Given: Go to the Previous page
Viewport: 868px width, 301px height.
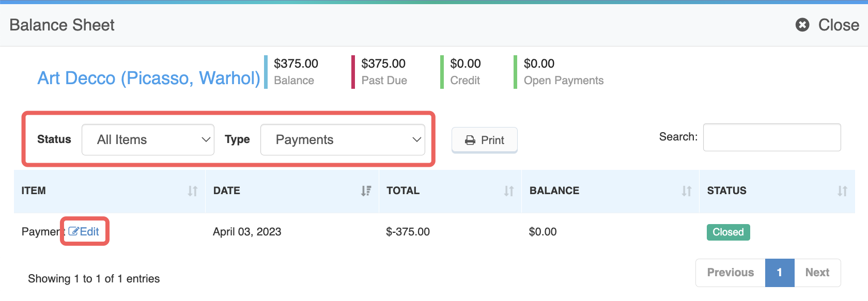Looking at the screenshot, I should tap(730, 273).
